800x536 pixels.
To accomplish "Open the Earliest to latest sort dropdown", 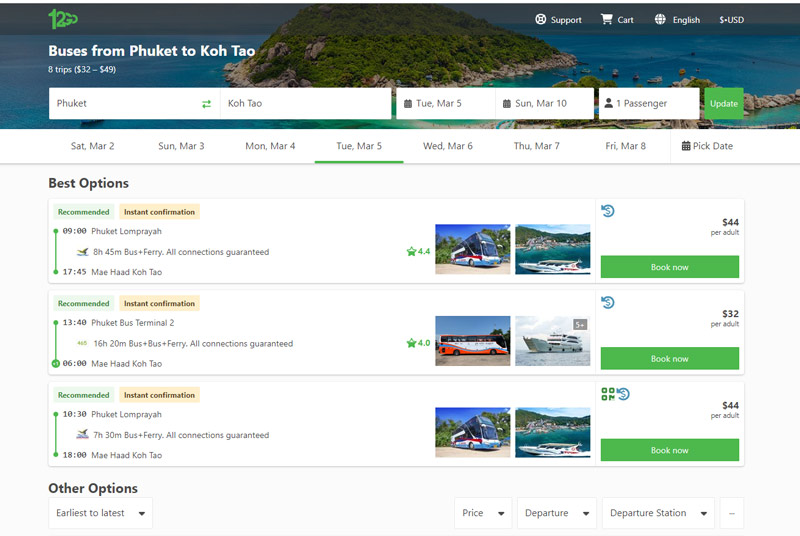I will click(100, 513).
